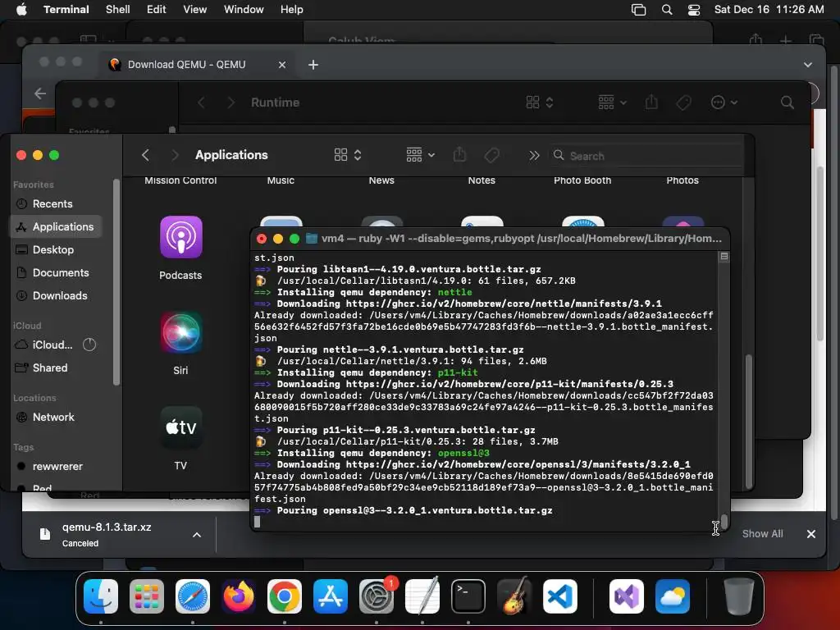The height and width of the screenshot is (630, 840).
Task: Select the rewwrerer tag in sidebar
Action: pyautogui.click(x=56, y=467)
